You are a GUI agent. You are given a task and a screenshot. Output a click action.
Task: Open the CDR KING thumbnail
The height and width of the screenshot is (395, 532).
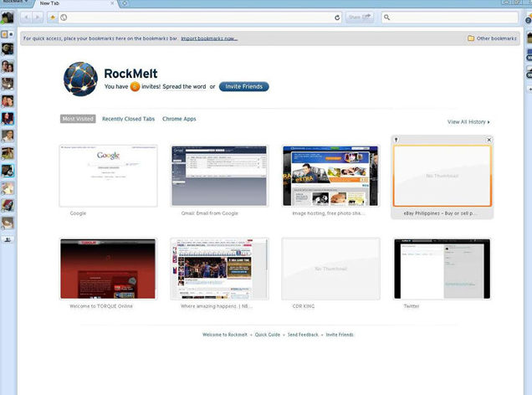click(x=330, y=269)
